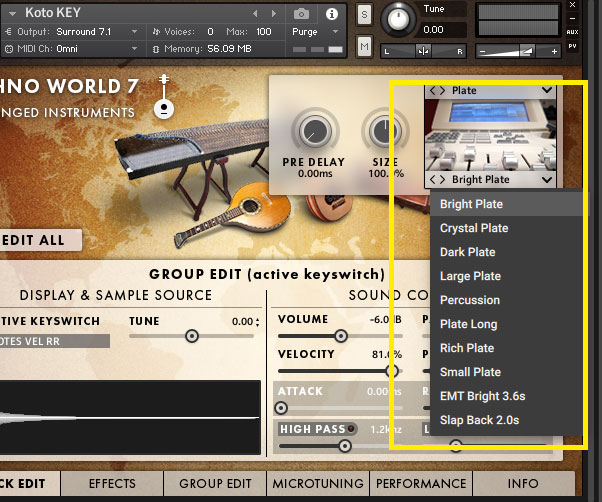Open MIDI Ch Omni dropdown
This screenshot has height=502, width=602.
click(x=134, y=49)
